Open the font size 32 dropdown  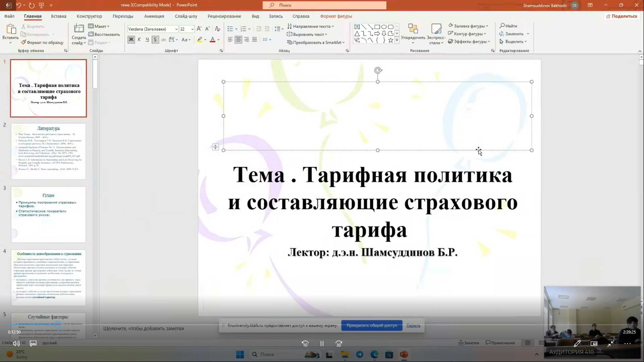click(x=193, y=29)
